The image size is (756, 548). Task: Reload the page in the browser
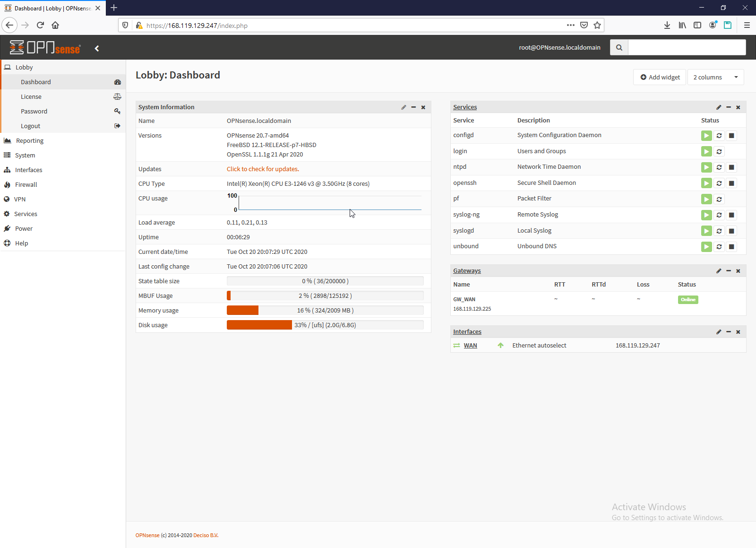click(x=40, y=25)
